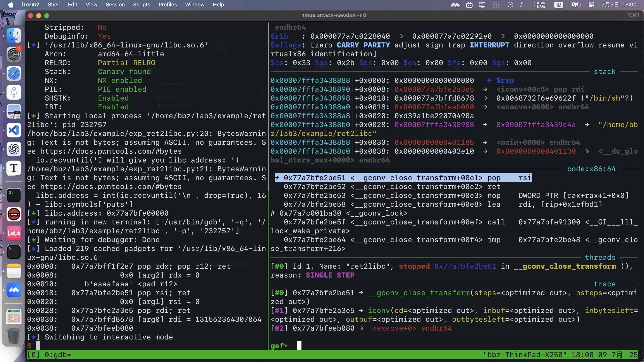Open Control Center toggles in the menu bar

coord(591,5)
